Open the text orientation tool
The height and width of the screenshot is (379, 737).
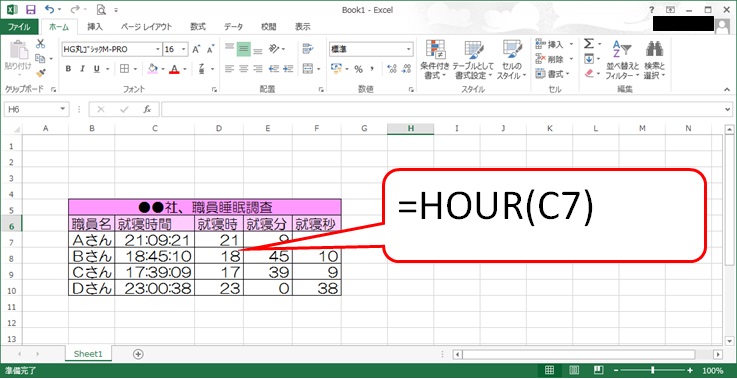(x=274, y=48)
